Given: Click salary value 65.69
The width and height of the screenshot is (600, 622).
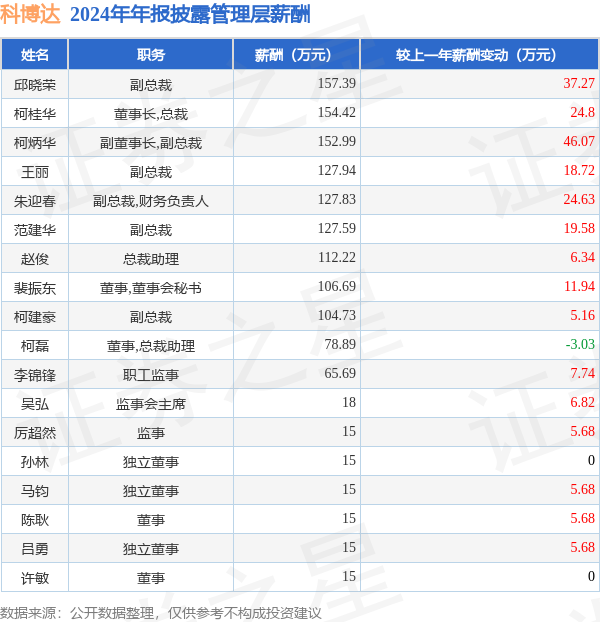Looking at the screenshot, I should pos(340,373).
